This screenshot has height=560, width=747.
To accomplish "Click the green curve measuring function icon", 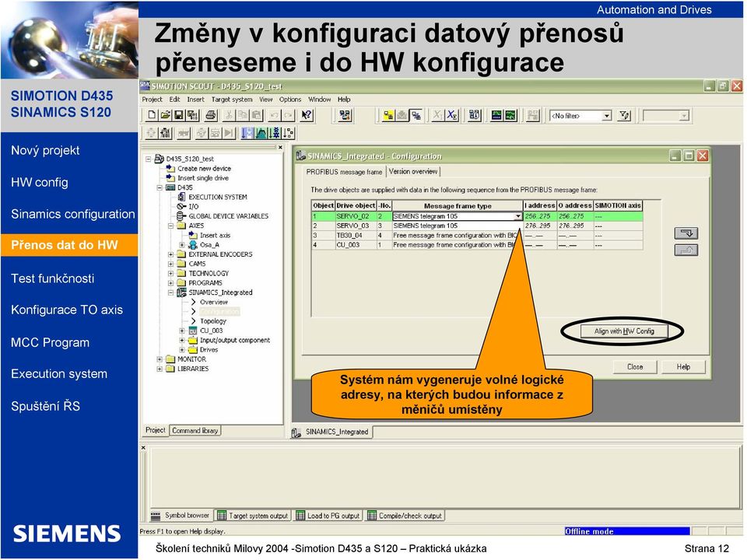I will 261,133.
